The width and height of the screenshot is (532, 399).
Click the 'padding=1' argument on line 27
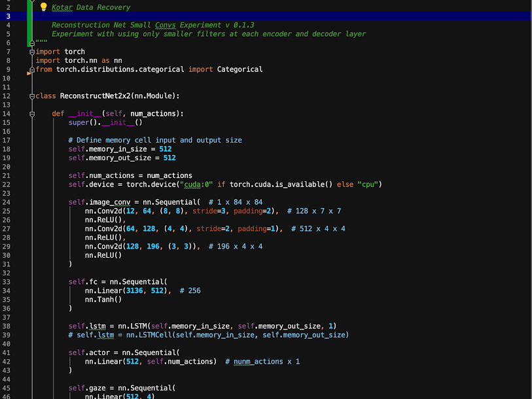[256, 229]
